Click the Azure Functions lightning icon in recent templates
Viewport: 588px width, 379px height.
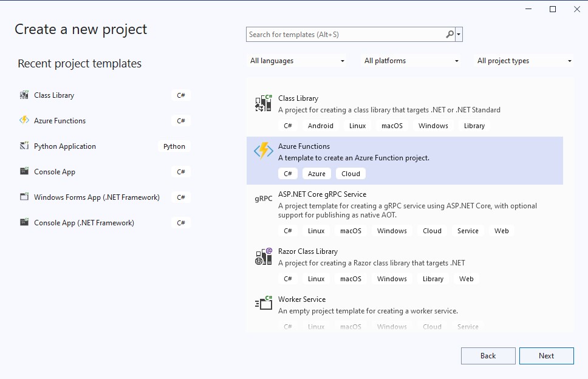[24, 120]
